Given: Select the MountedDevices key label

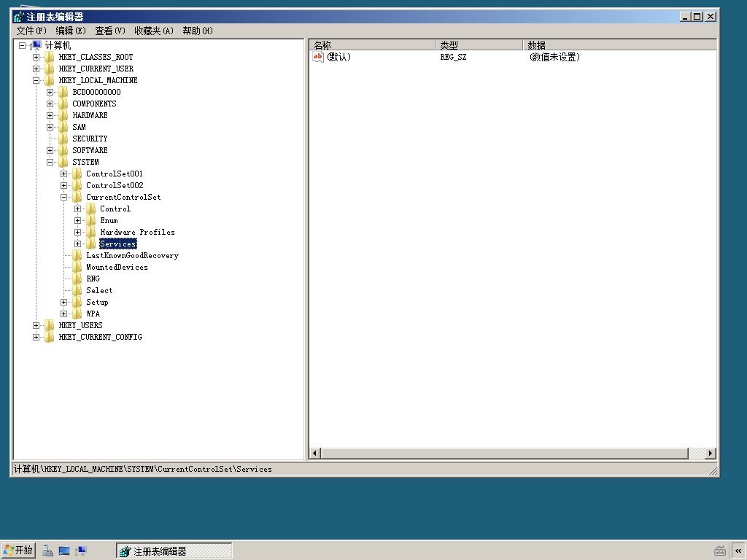Looking at the screenshot, I should click(x=117, y=267).
